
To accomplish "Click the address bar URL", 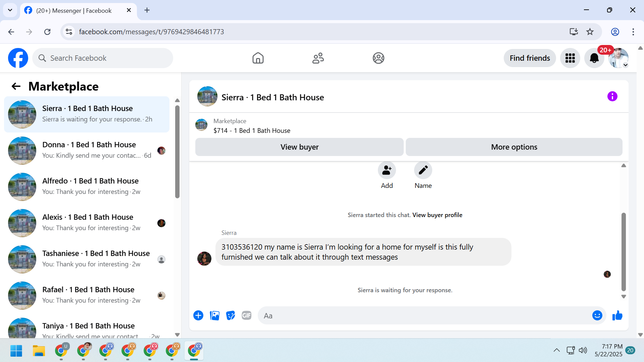I will (151, 32).
